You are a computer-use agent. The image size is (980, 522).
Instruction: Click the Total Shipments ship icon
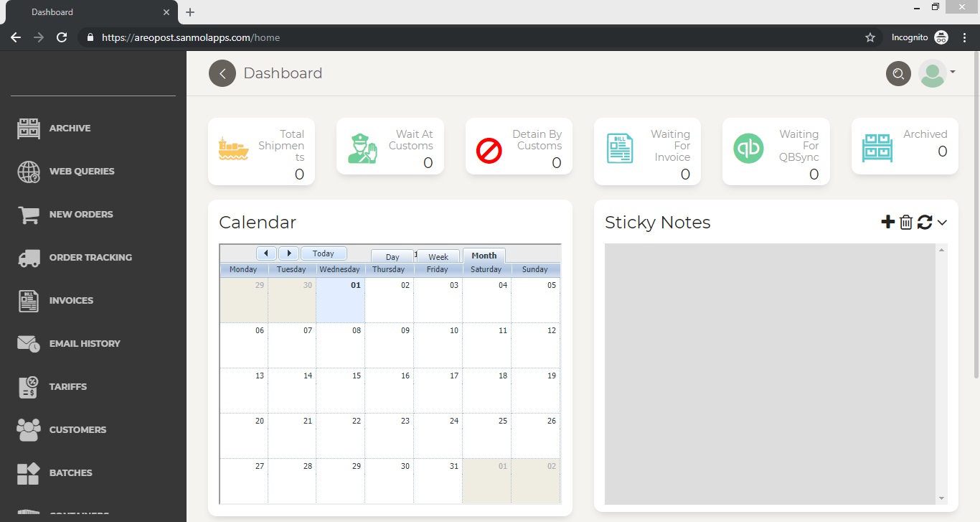pos(233,149)
